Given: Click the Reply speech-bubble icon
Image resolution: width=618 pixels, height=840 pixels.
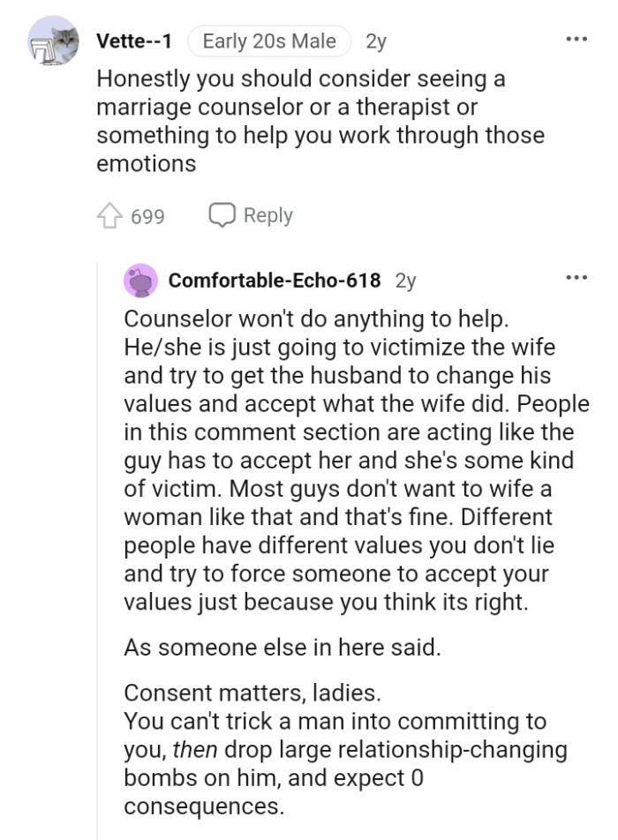Looking at the screenshot, I should [222, 214].
